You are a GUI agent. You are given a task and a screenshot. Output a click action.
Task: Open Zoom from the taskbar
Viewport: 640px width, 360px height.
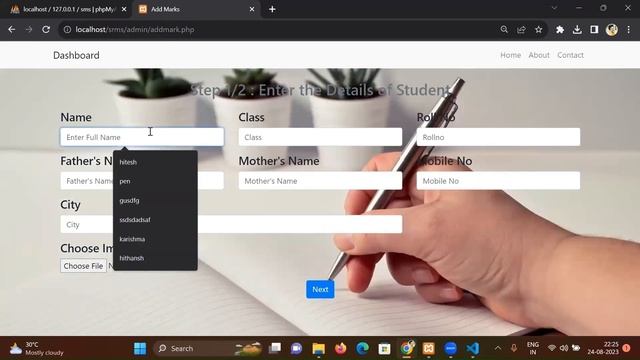click(451, 348)
